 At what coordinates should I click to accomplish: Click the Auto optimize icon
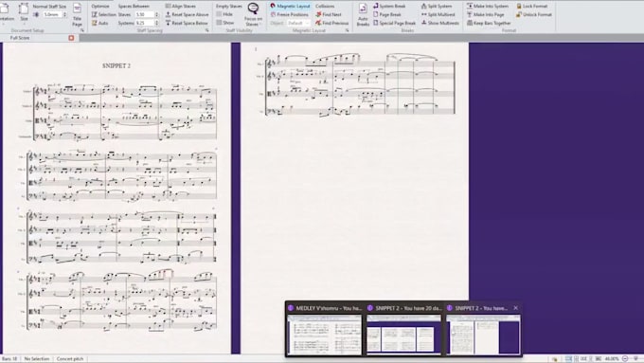(95, 23)
